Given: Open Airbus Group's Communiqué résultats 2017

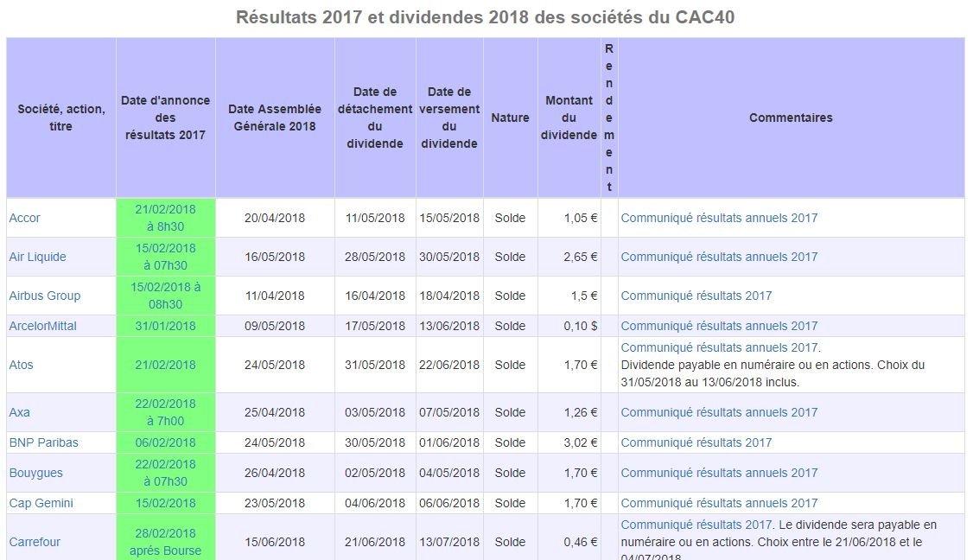Looking at the screenshot, I should pos(696,296).
